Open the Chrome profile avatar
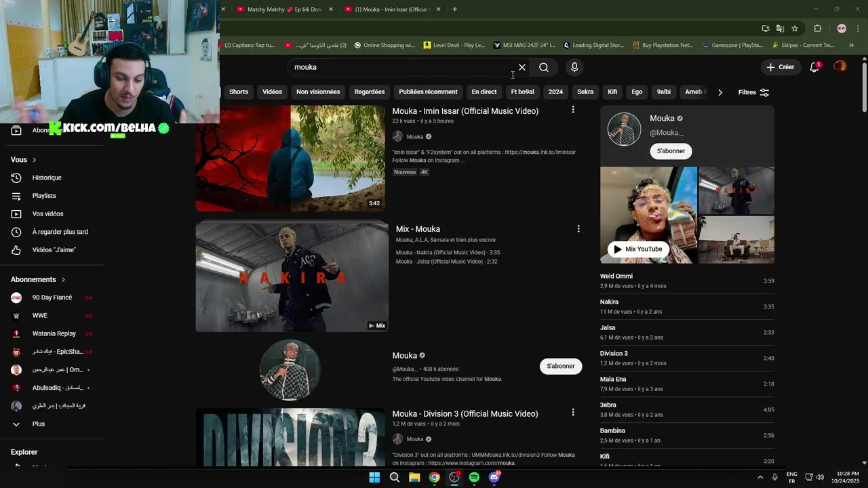868x488 pixels. pyautogui.click(x=842, y=28)
